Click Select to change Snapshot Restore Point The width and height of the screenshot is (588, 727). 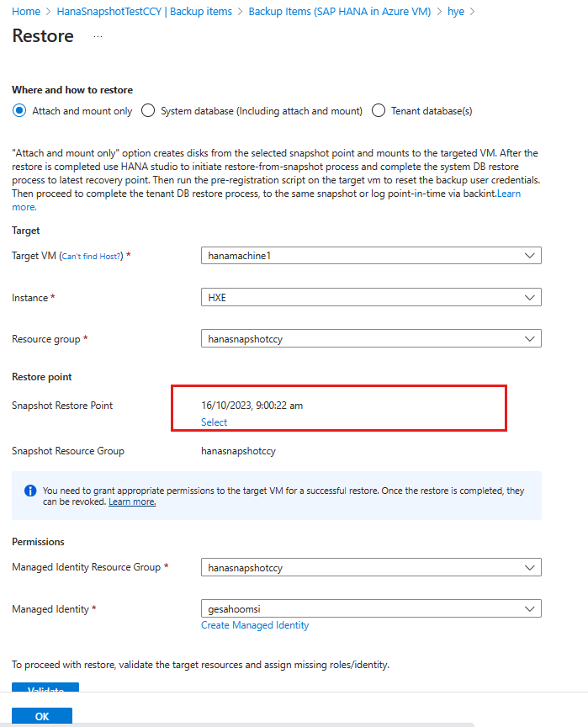213,422
